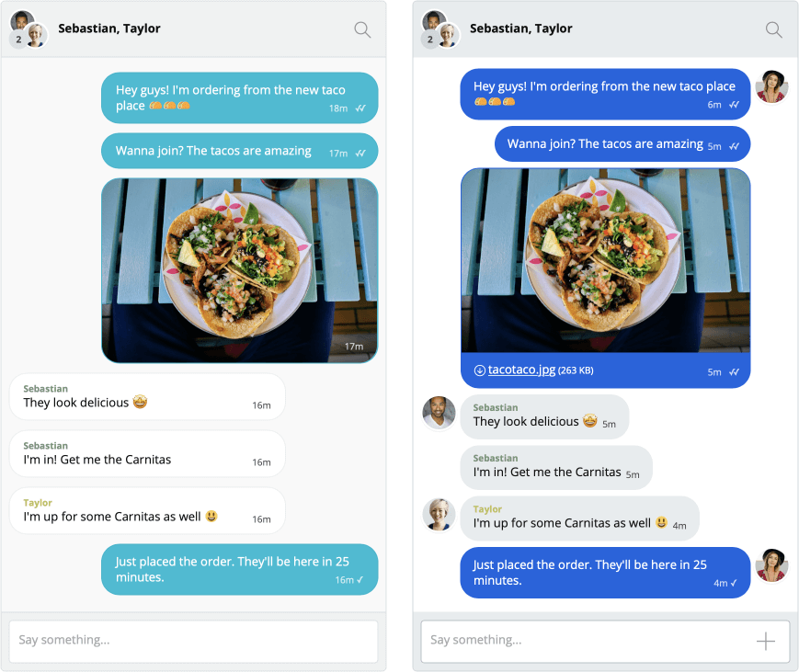Click plus attachment icon in right input

pyautogui.click(x=765, y=641)
